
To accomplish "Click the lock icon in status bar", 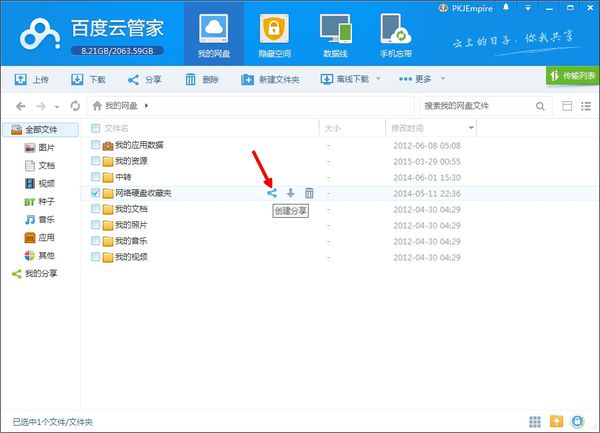I will (577, 422).
